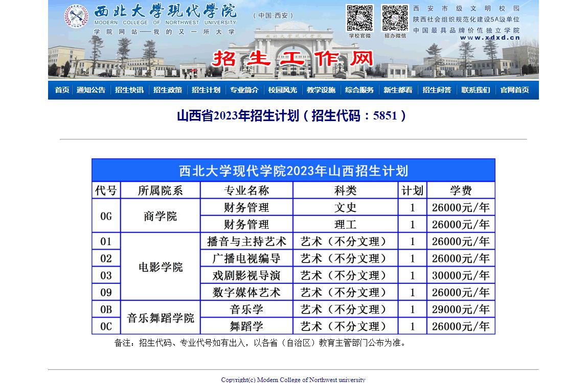Click 财务管理 in the 文史 row
Viewport: 588px width, 383px height.
[x=246, y=207]
